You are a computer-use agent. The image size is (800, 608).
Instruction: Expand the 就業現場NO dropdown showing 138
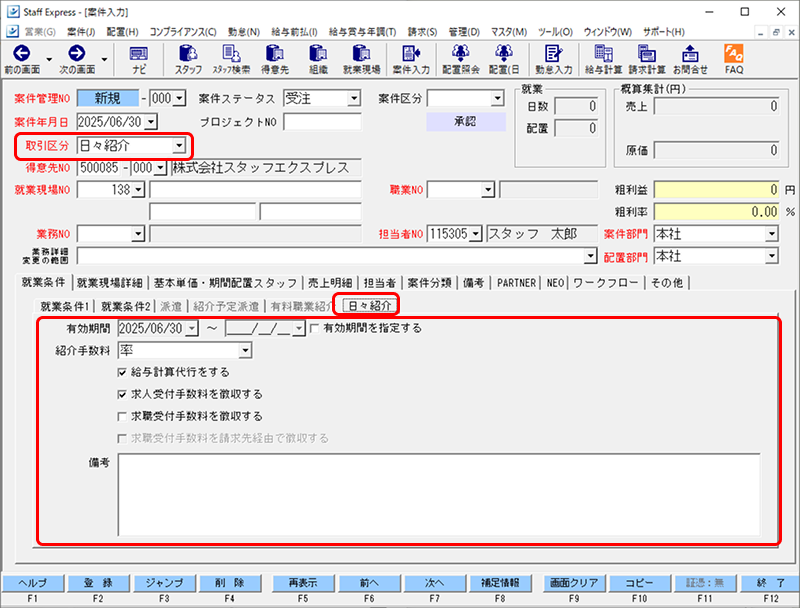[138, 190]
